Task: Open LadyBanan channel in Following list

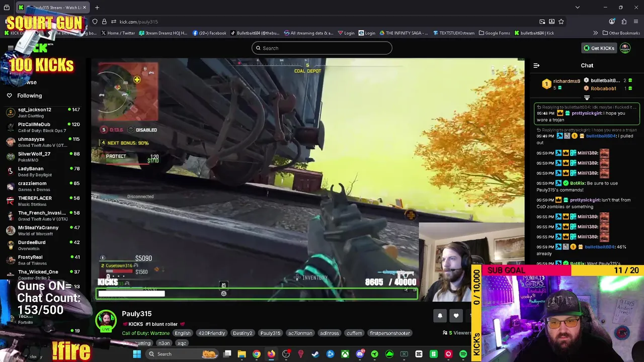Action: point(43,171)
